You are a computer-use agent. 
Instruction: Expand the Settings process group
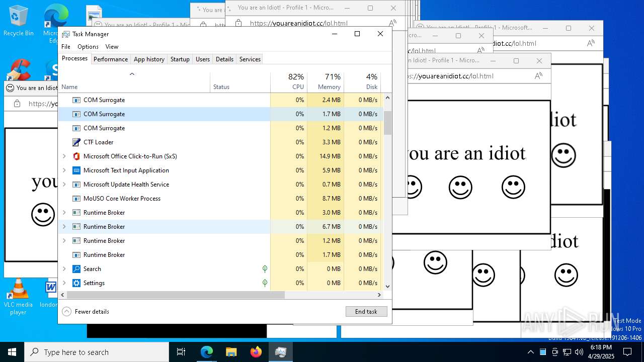point(64,283)
